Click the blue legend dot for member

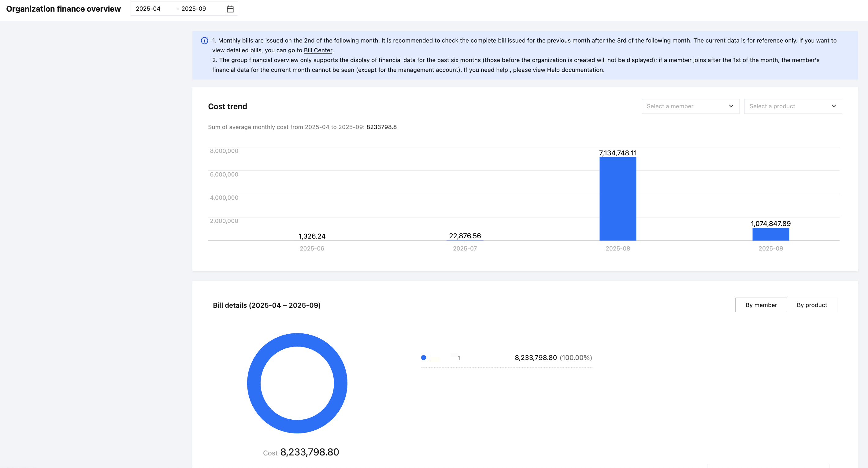click(x=424, y=358)
